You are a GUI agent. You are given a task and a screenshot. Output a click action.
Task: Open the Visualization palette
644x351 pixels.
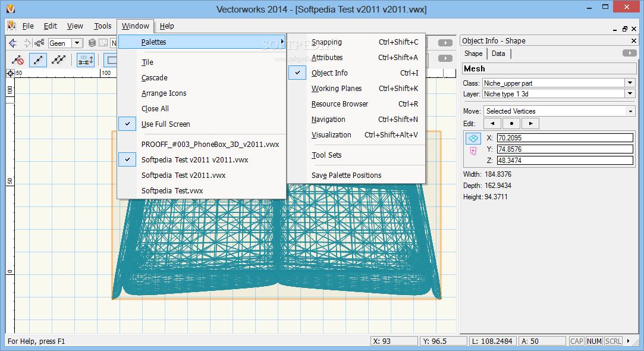tap(357, 135)
